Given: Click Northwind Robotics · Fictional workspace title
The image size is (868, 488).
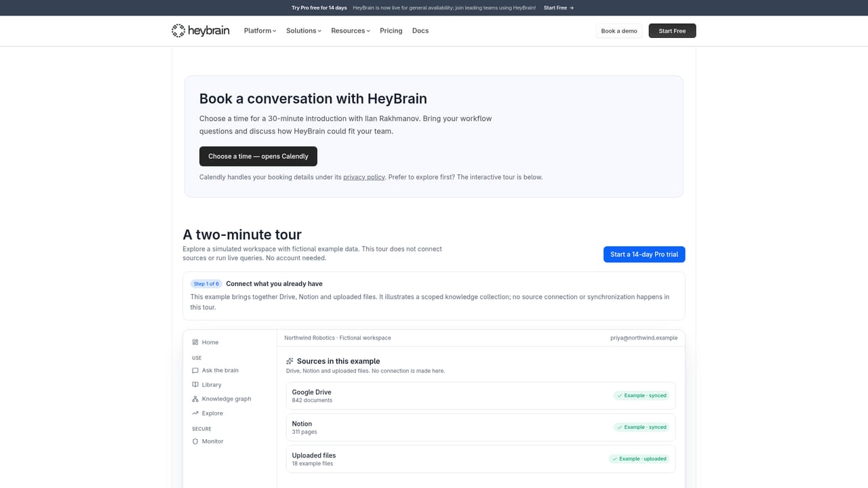Looking at the screenshot, I should pyautogui.click(x=338, y=338).
